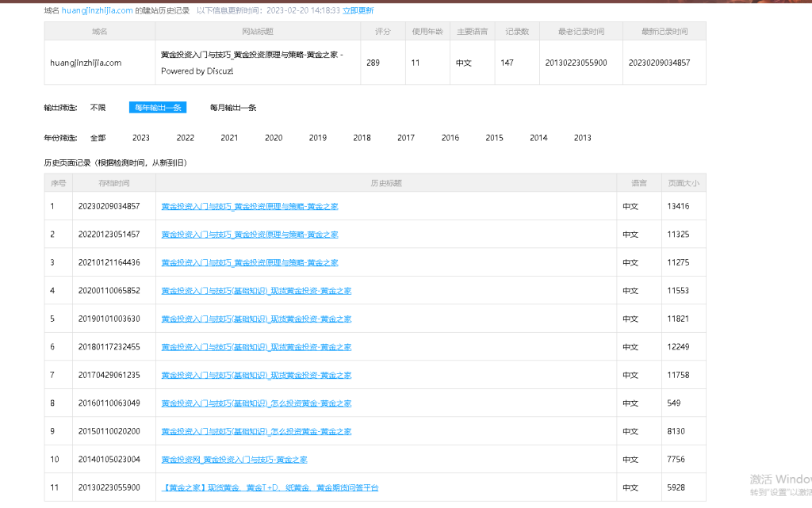Open history title archived 20210121164436
The width and height of the screenshot is (812, 508).
click(250, 263)
